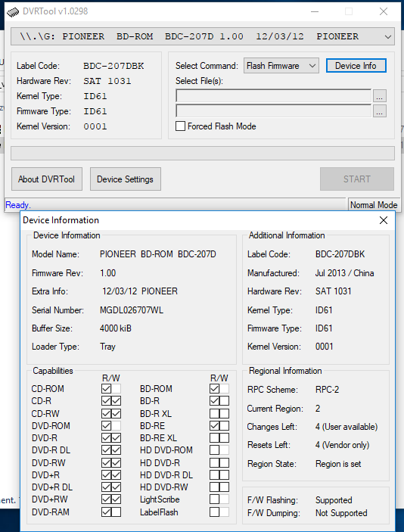404x532 pixels.
Task: Click the serial number MGDL026707WL
Action: tap(132, 310)
